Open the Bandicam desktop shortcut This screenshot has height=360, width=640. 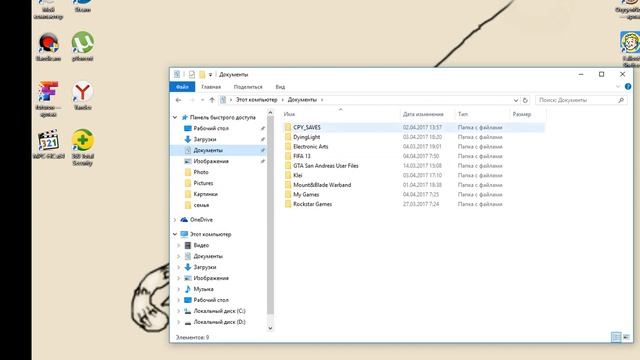tap(48, 47)
